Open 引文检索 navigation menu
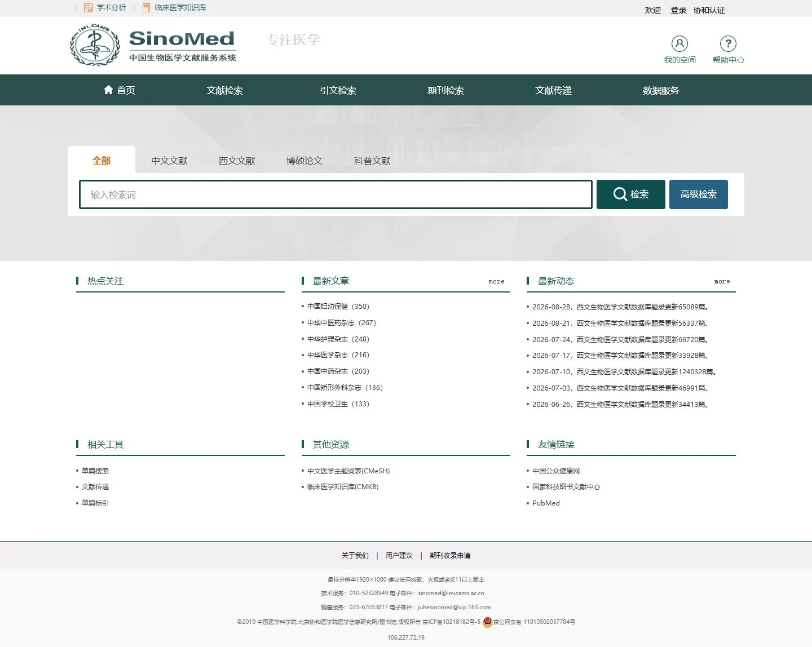Screen dimensions: 812x647 pyautogui.click(x=338, y=90)
